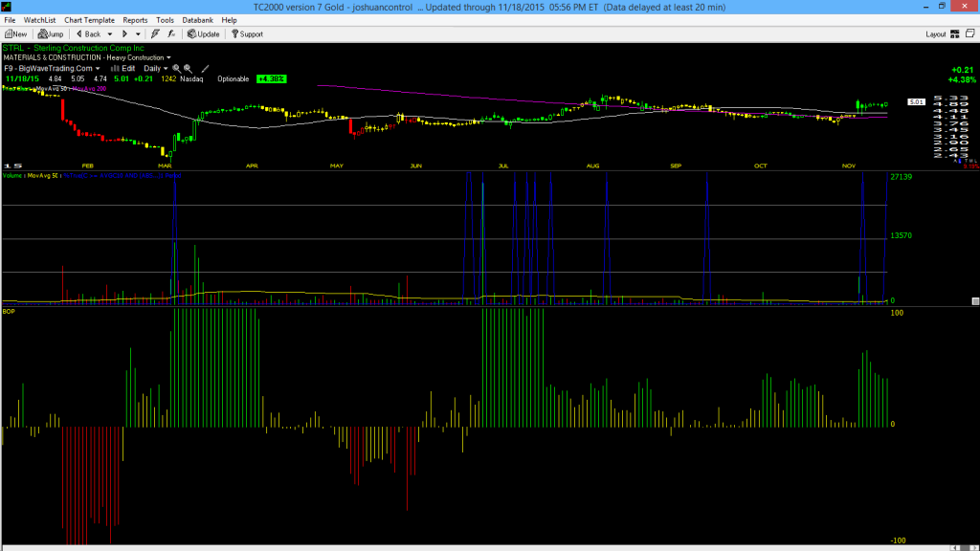Click the New toolbar button

pyautogui.click(x=15, y=34)
